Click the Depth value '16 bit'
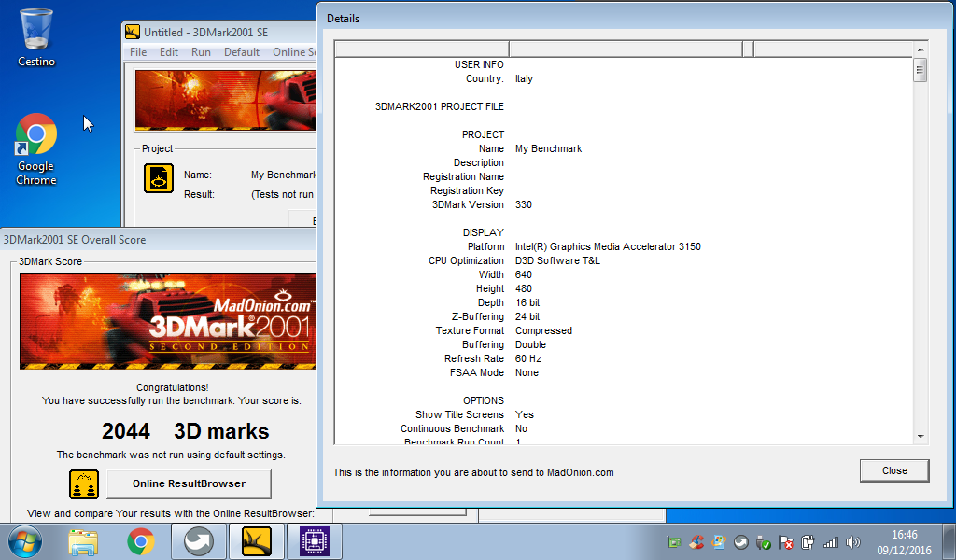 pos(527,302)
